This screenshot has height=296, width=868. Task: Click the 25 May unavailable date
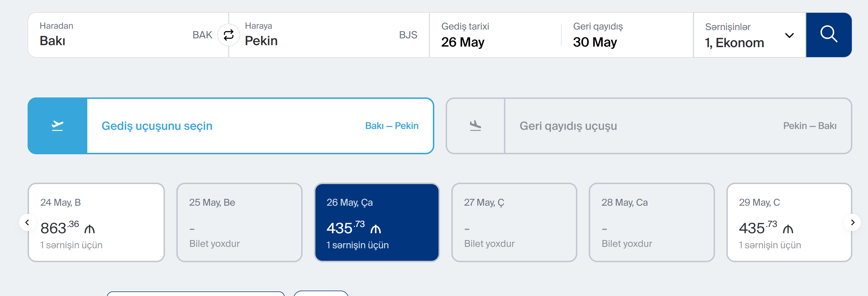239,222
